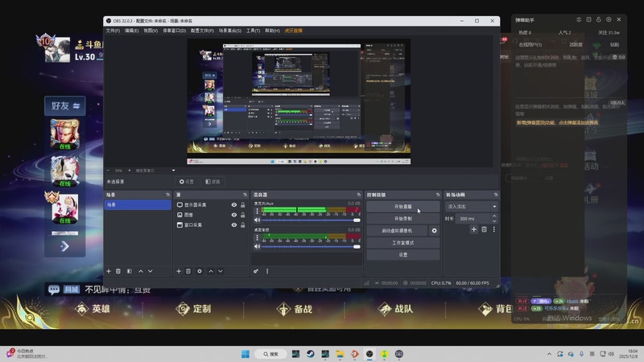
Task: Mute the Desktop Audio channel
Action: [257, 247]
